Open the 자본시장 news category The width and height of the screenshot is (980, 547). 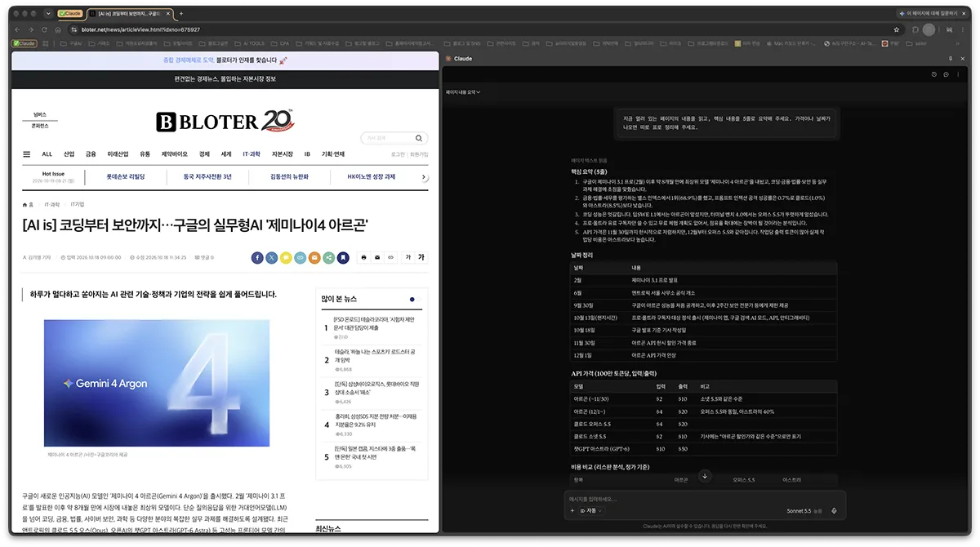click(x=283, y=153)
